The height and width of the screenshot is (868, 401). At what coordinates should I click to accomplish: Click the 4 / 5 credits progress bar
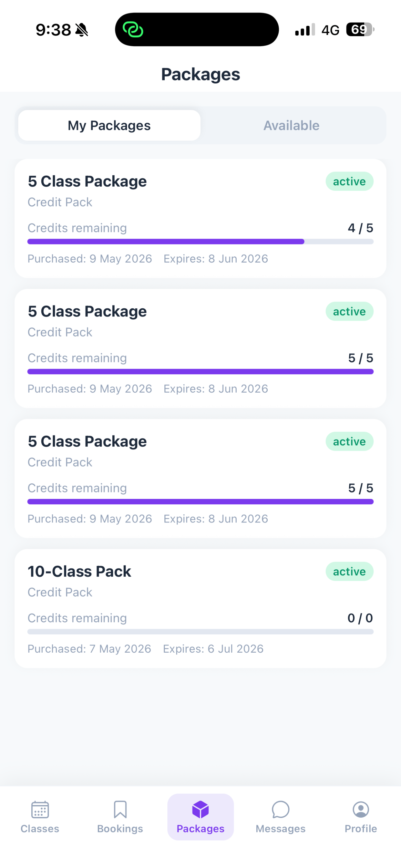(x=200, y=242)
